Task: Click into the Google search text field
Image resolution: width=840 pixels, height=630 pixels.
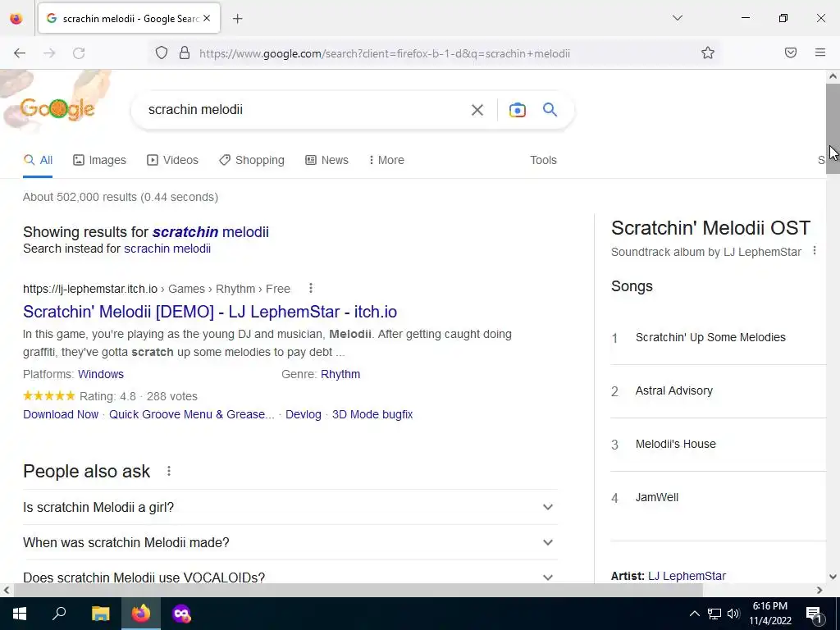Action: tap(303, 110)
